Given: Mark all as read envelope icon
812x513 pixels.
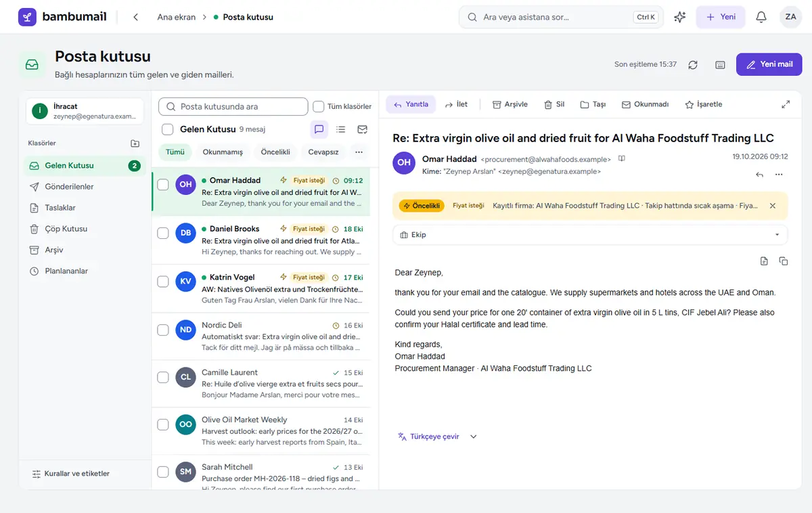Looking at the screenshot, I should point(362,129).
